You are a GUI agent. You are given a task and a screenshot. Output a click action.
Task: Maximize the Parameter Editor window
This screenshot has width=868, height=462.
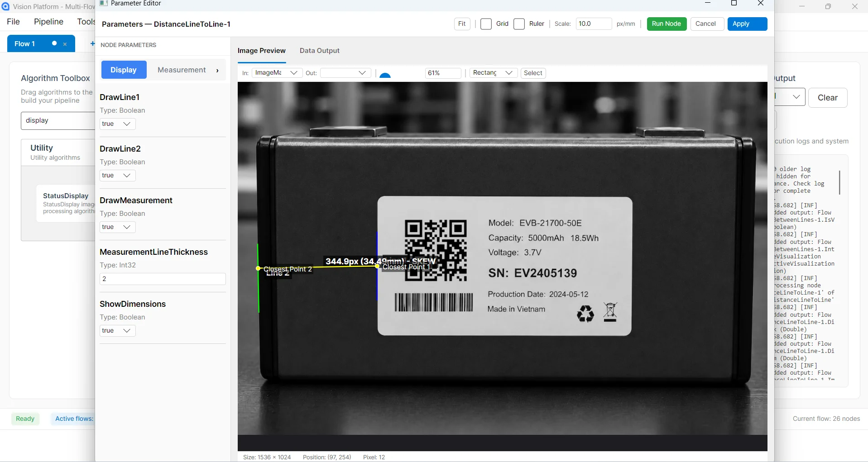pos(734,3)
